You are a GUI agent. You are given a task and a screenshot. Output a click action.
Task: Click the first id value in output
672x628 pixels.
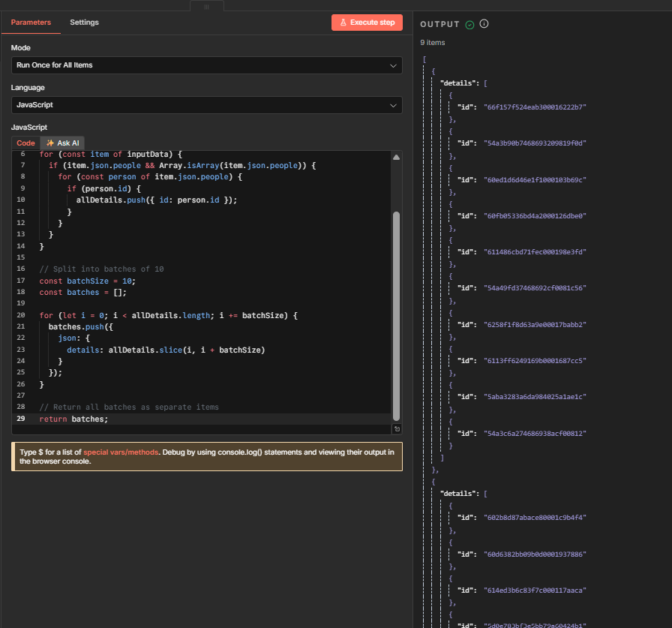pyautogui.click(x=535, y=107)
